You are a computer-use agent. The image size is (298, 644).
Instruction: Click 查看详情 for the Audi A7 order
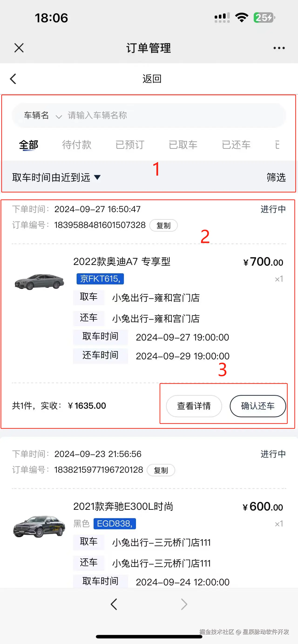click(x=194, y=406)
